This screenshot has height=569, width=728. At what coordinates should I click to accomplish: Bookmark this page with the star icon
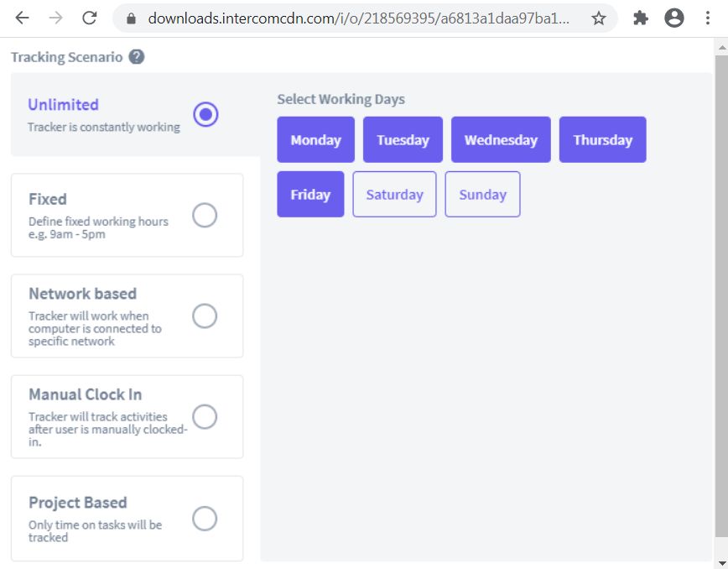(x=600, y=18)
